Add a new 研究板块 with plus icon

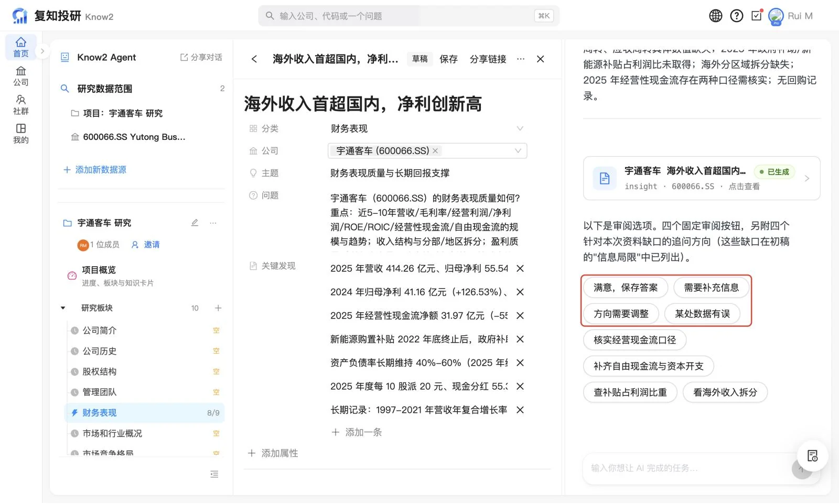click(x=218, y=308)
